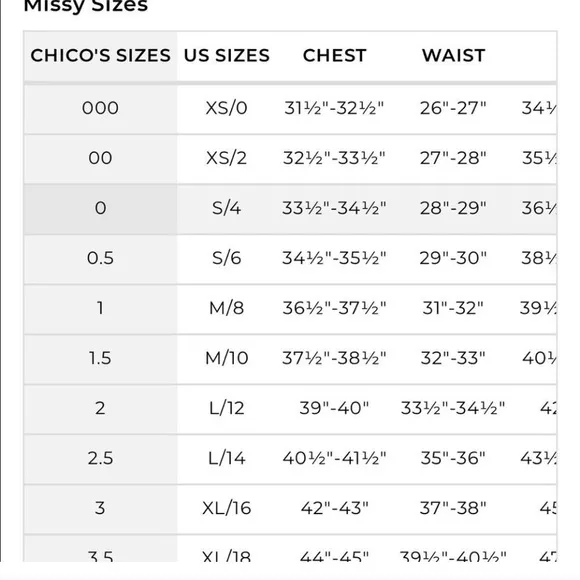Select the M/8 US size cell
580x580 pixels.
226,308
